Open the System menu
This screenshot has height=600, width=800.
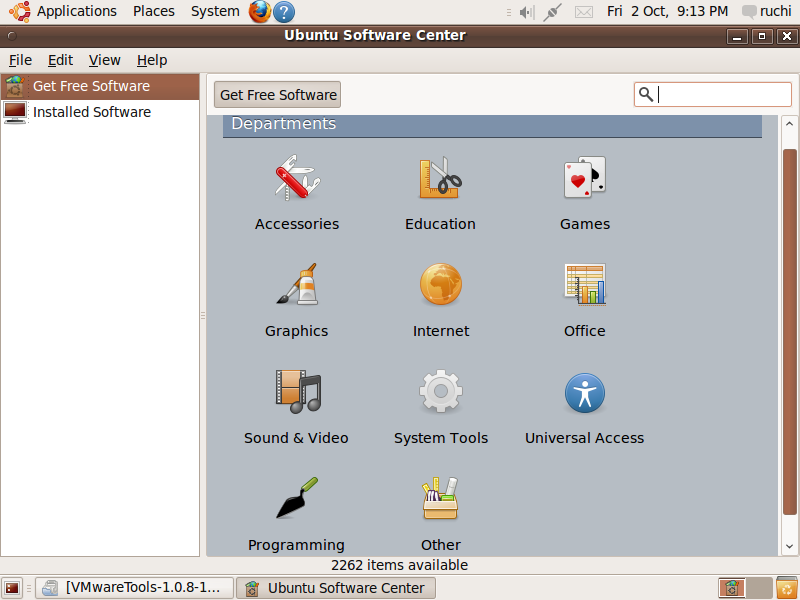[x=215, y=11]
